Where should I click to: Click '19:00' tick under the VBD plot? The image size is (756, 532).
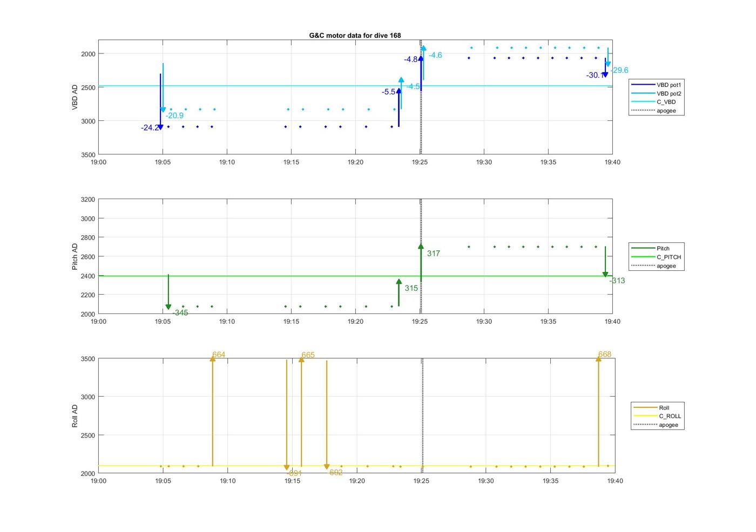(98, 162)
